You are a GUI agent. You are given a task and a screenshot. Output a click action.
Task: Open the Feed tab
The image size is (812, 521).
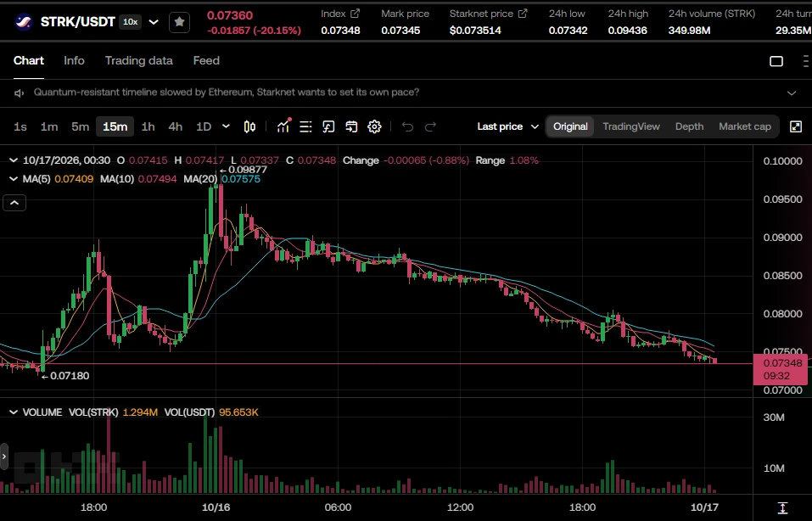(206, 60)
